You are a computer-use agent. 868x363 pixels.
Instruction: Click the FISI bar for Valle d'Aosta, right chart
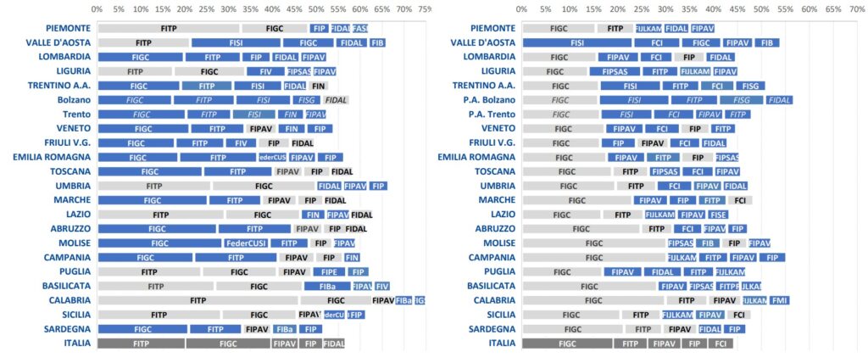[x=576, y=42]
